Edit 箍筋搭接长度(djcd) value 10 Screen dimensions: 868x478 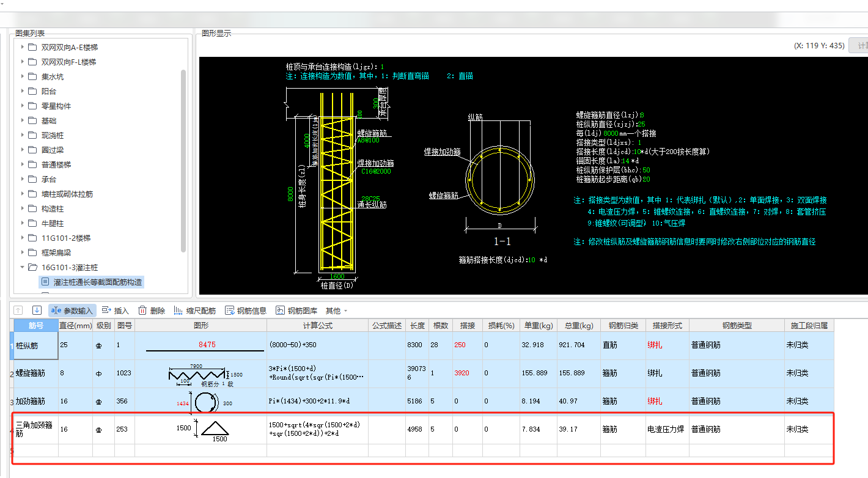(532, 260)
